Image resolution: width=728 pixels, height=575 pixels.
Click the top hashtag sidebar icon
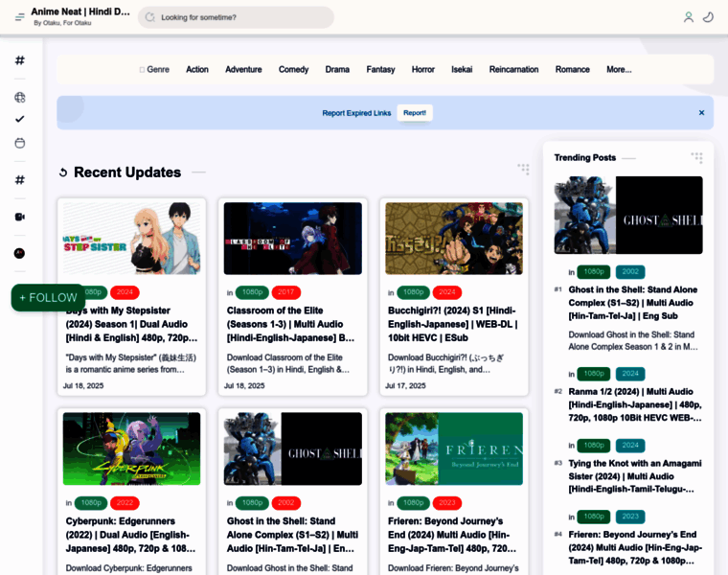coord(19,60)
